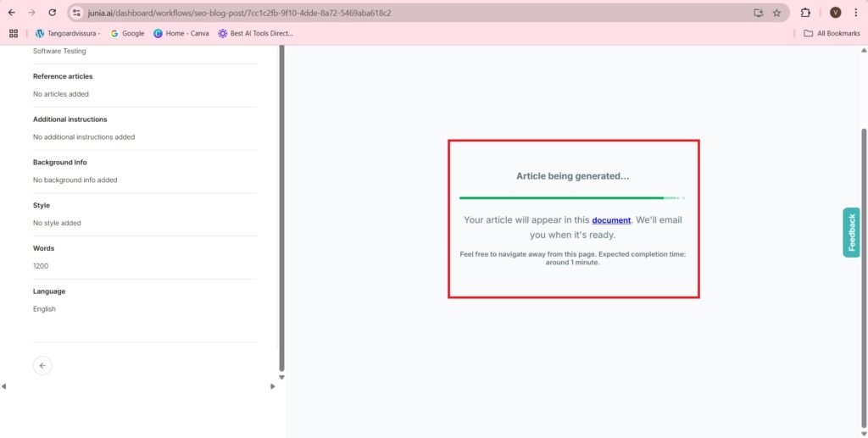Click the article generation progress bar

(572, 197)
